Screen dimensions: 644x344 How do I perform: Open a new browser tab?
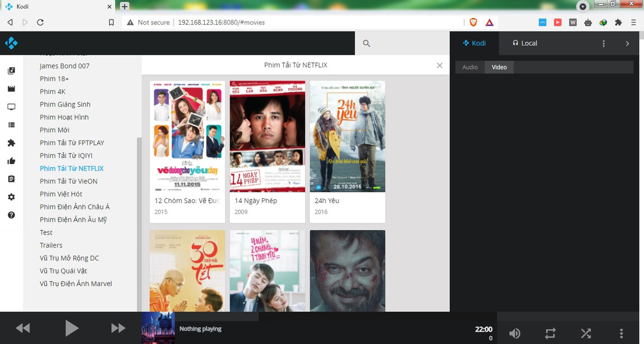[x=125, y=6]
